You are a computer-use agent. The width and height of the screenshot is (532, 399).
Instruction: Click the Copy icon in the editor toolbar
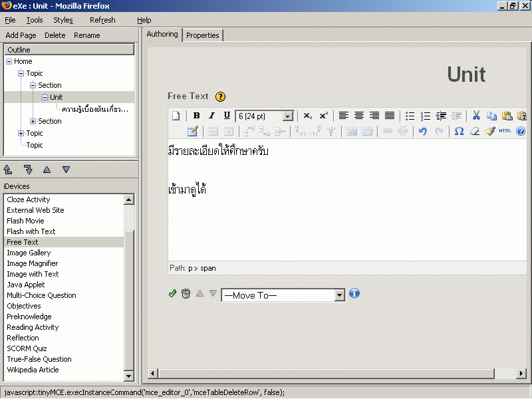pos(491,116)
